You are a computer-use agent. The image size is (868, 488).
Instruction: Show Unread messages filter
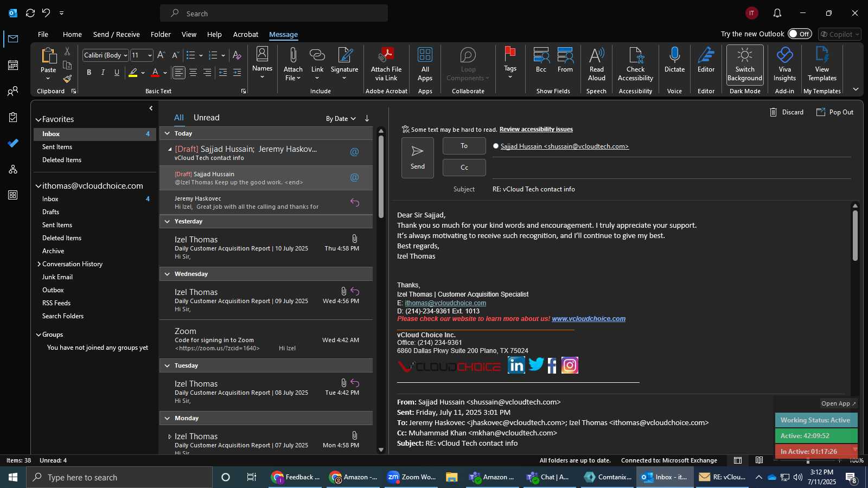click(207, 118)
